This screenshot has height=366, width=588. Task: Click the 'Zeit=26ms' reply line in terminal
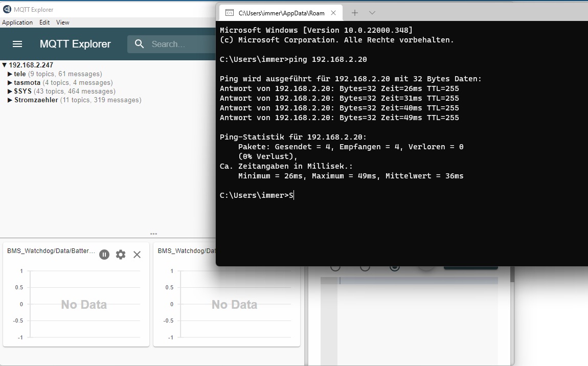(x=340, y=88)
